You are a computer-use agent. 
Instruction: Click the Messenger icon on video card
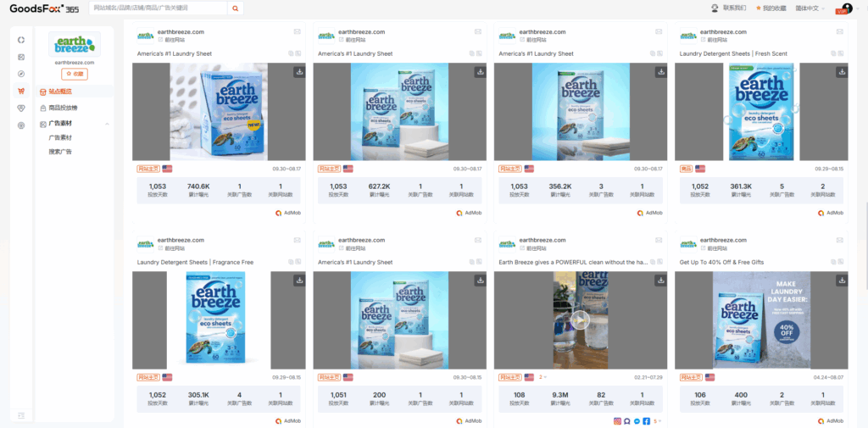coord(637,421)
